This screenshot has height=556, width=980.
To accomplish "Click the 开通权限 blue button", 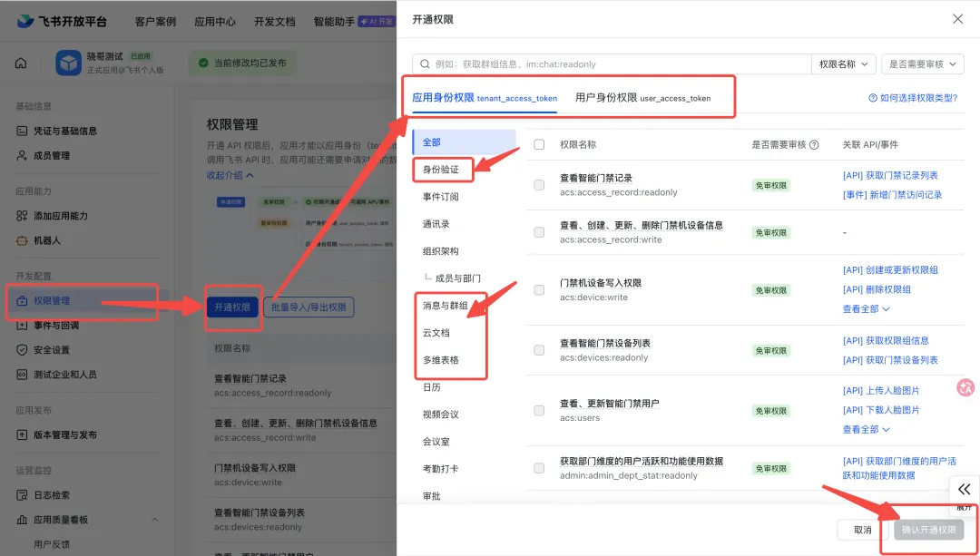I will pyautogui.click(x=232, y=307).
